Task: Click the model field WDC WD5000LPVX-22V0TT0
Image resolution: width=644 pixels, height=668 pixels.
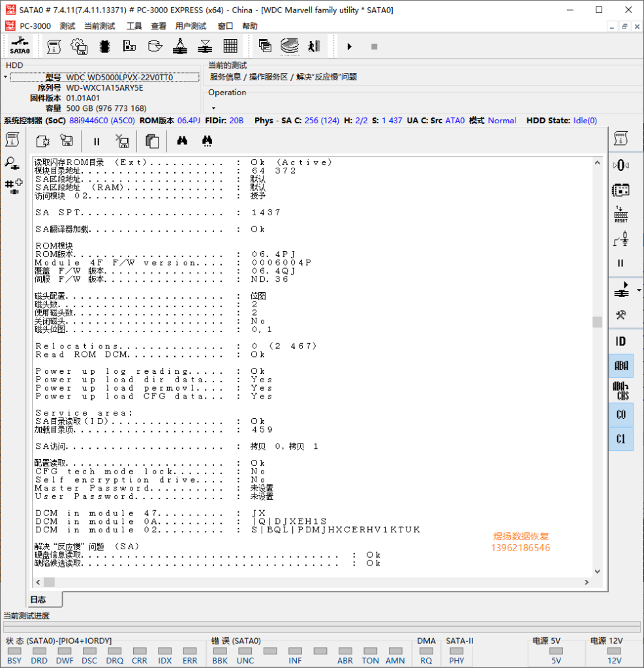Action: [104, 77]
